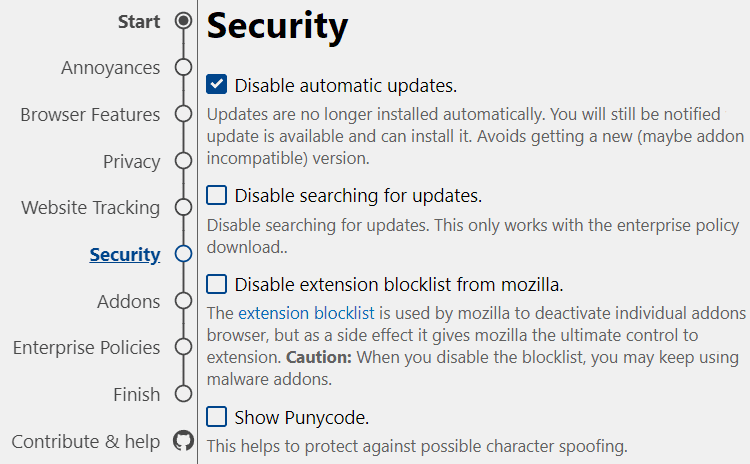This screenshot has width=750, height=464.
Task: Tick the Show Punycode checkbox
Action: [x=217, y=417]
